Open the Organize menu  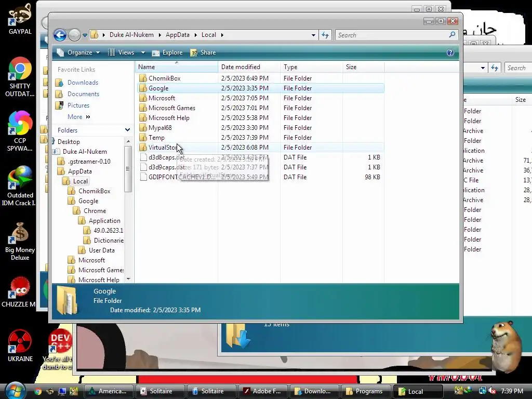pos(79,52)
